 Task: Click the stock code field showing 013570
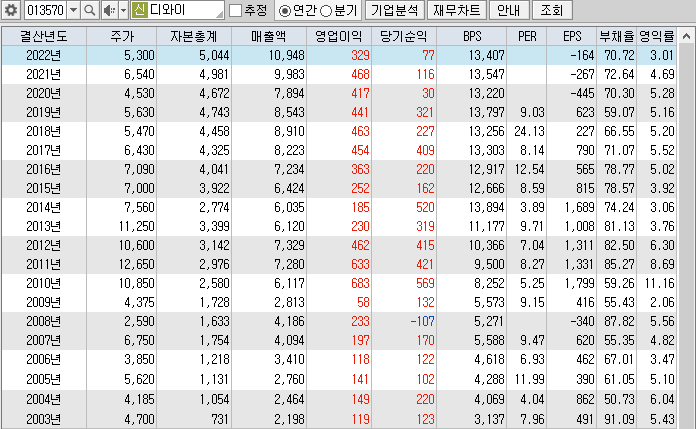point(45,10)
